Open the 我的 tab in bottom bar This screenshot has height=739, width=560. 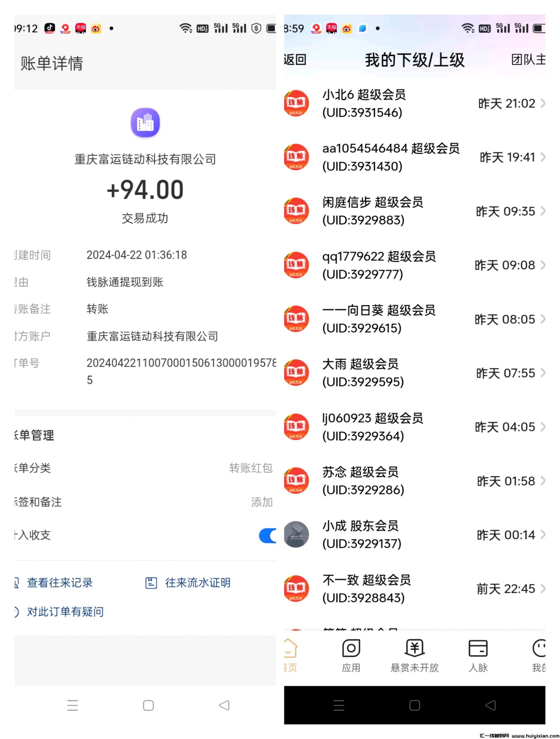[x=539, y=655]
